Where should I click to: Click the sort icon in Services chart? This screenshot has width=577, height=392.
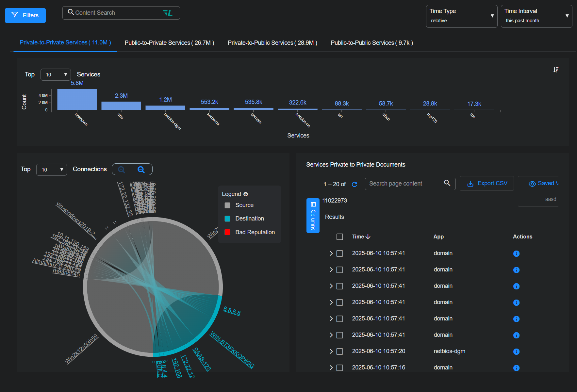[x=556, y=70]
